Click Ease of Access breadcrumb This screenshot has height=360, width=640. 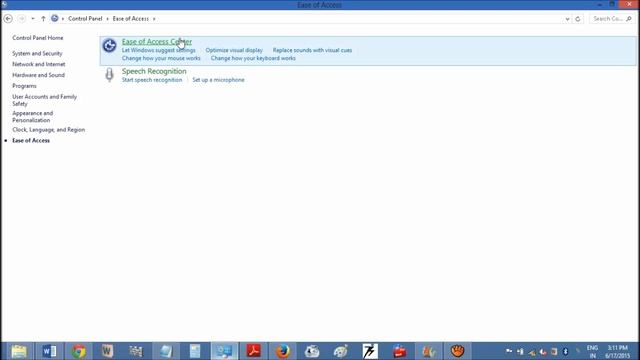pos(131,18)
